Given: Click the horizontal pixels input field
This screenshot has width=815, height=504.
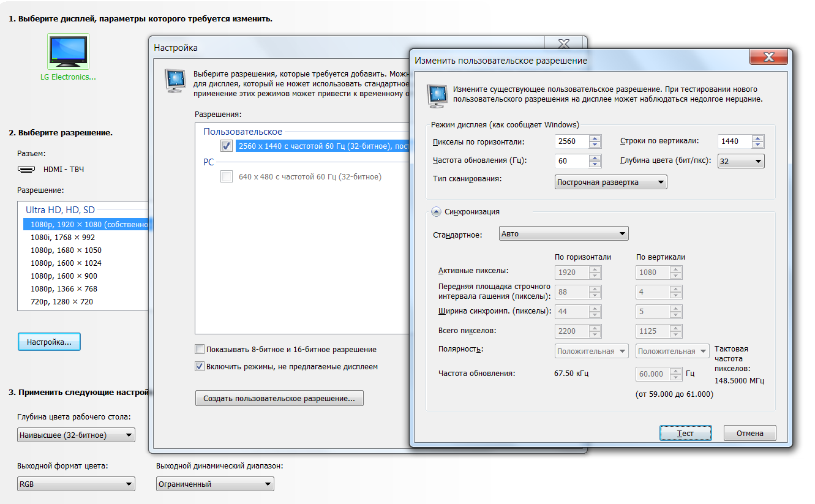Looking at the screenshot, I should (571, 141).
